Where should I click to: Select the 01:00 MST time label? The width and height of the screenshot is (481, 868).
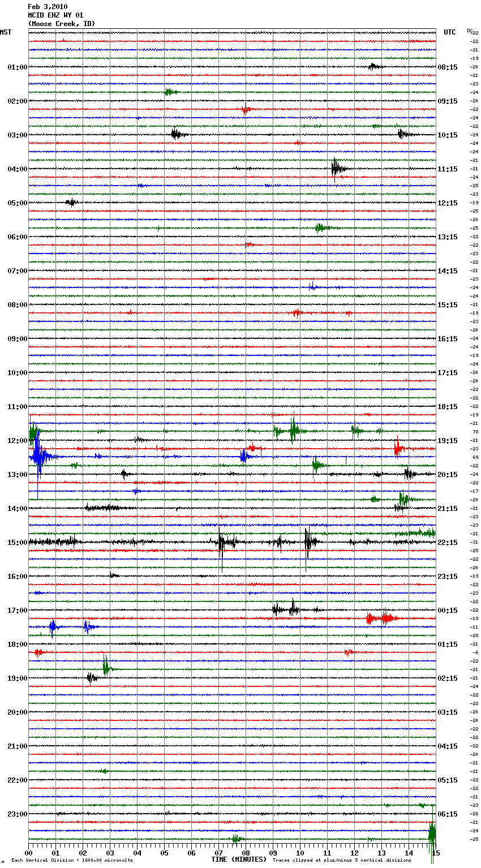tap(17, 67)
